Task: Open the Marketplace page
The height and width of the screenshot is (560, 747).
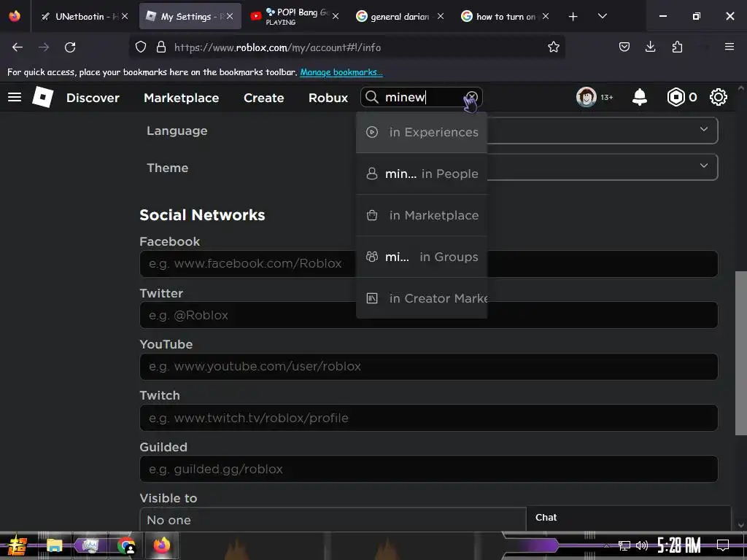Action: point(182,98)
